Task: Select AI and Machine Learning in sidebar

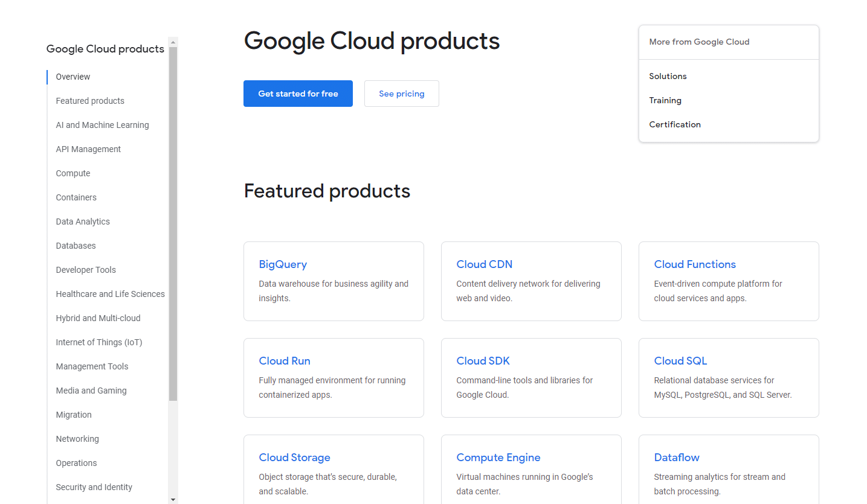Action: pos(102,125)
